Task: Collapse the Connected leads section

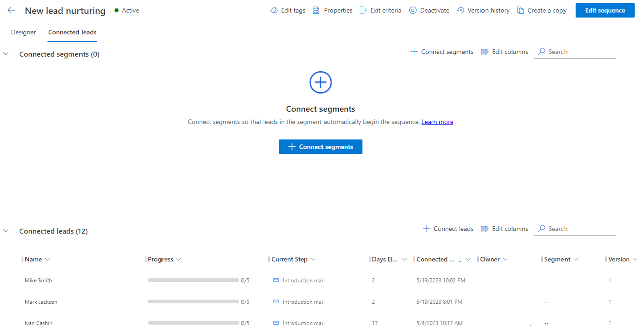Action: point(6,231)
